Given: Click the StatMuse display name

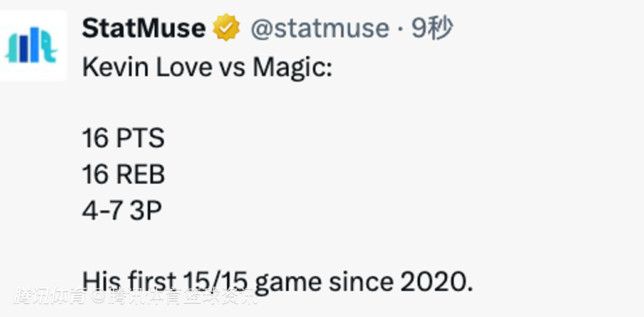Looking at the screenshot, I should click(143, 28).
